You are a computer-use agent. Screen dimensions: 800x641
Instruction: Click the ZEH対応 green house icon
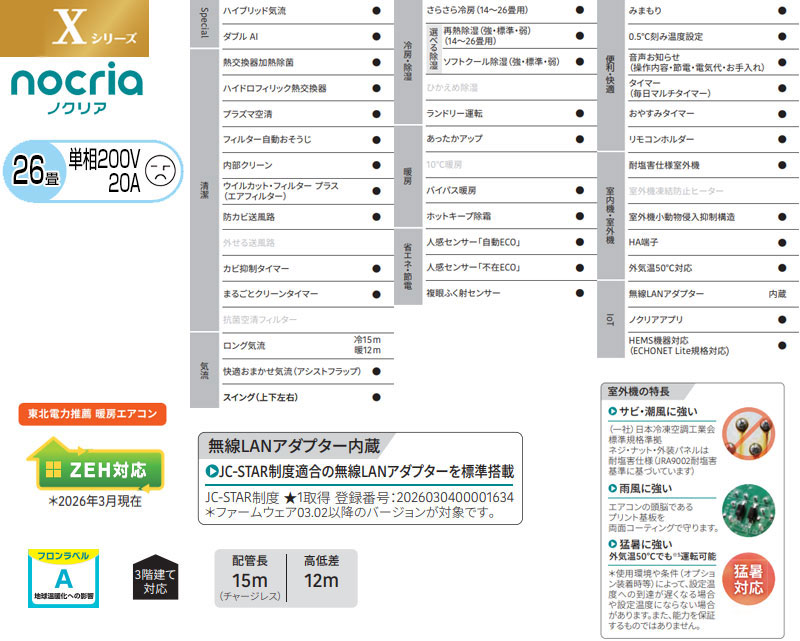(x=97, y=465)
